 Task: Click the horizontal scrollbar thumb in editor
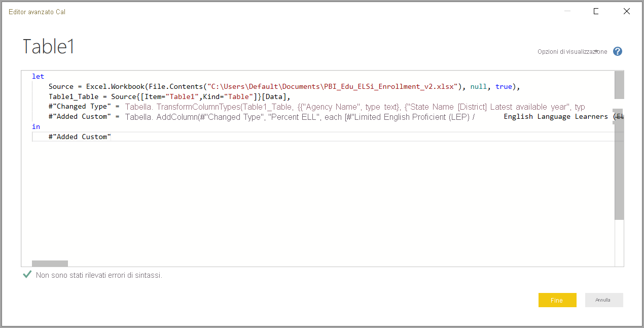point(50,264)
